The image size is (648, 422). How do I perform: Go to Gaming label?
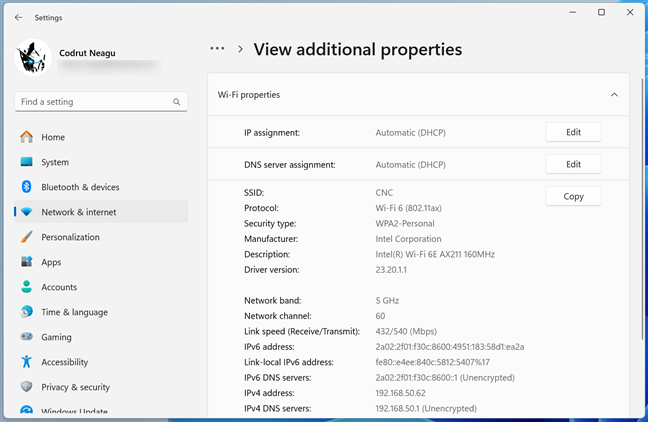coord(56,337)
